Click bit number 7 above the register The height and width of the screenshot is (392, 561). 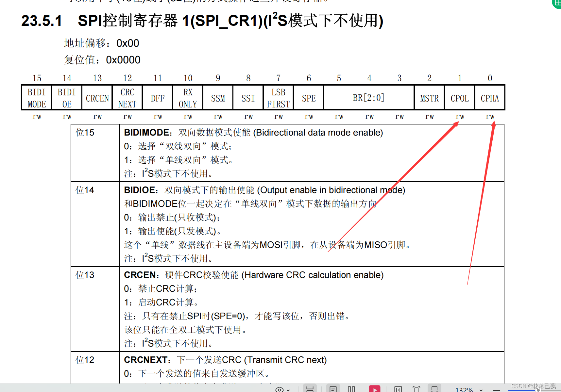click(278, 78)
